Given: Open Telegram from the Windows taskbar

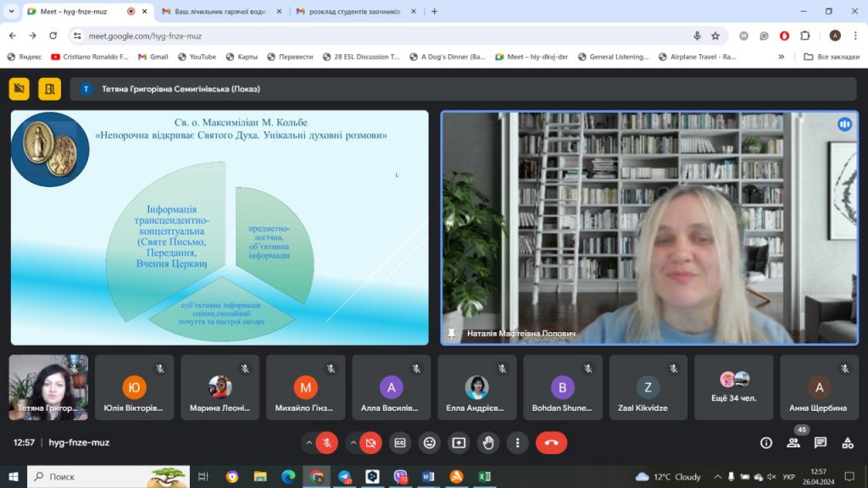Looking at the screenshot, I should coord(344,477).
